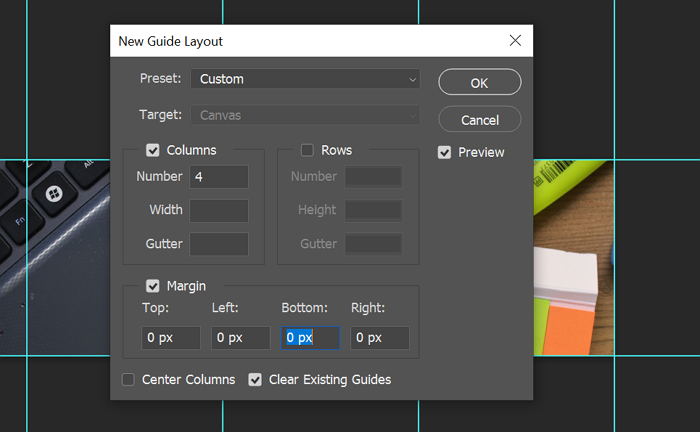Click the Right margin field

click(x=379, y=338)
